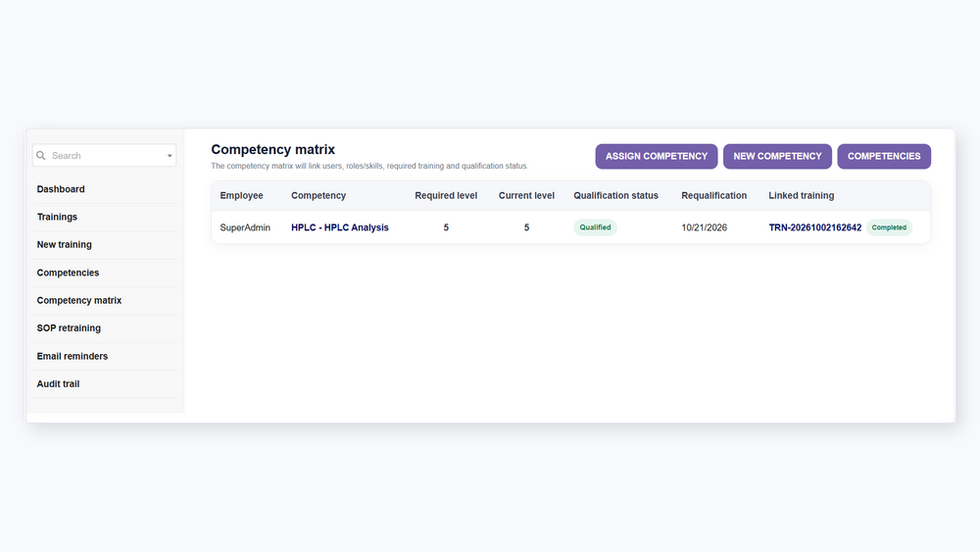This screenshot has height=552, width=980.
Task: Open New training page
Action: click(x=65, y=244)
